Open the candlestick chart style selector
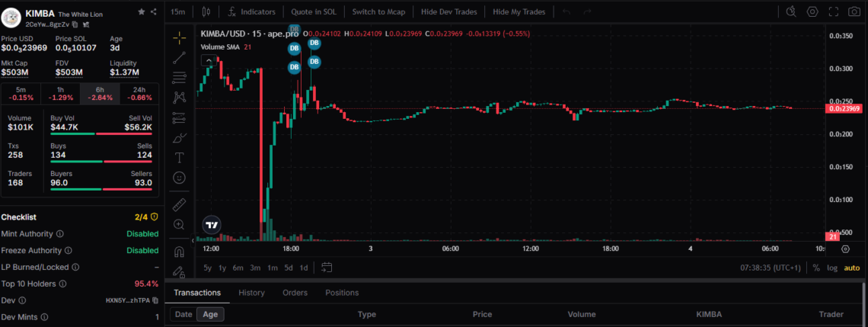 207,11
